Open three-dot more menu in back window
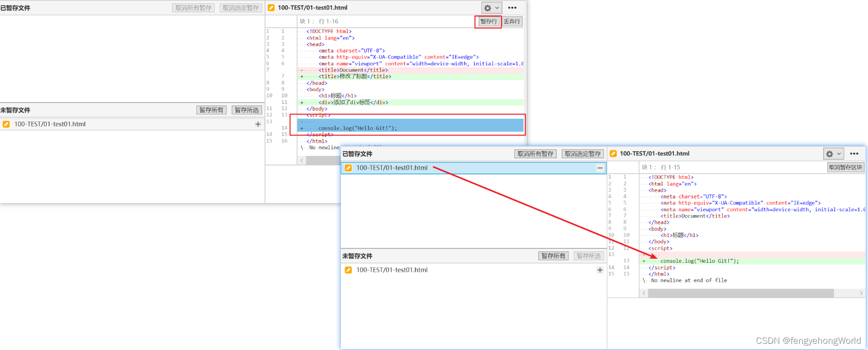The image size is (868, 350). [x=512, y=8]
